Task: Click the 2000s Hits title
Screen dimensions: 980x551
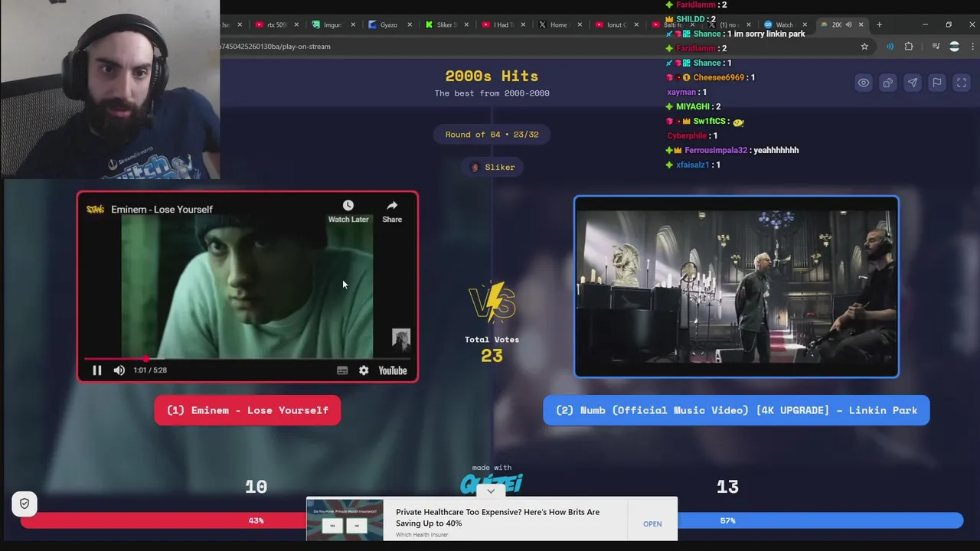Action: (492, 77)
